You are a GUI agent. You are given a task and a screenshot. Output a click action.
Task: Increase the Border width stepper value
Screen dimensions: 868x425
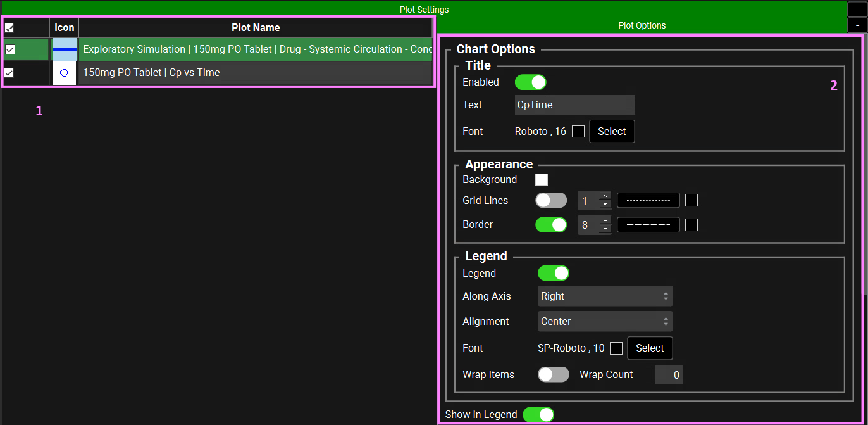[x=605, y=220]
